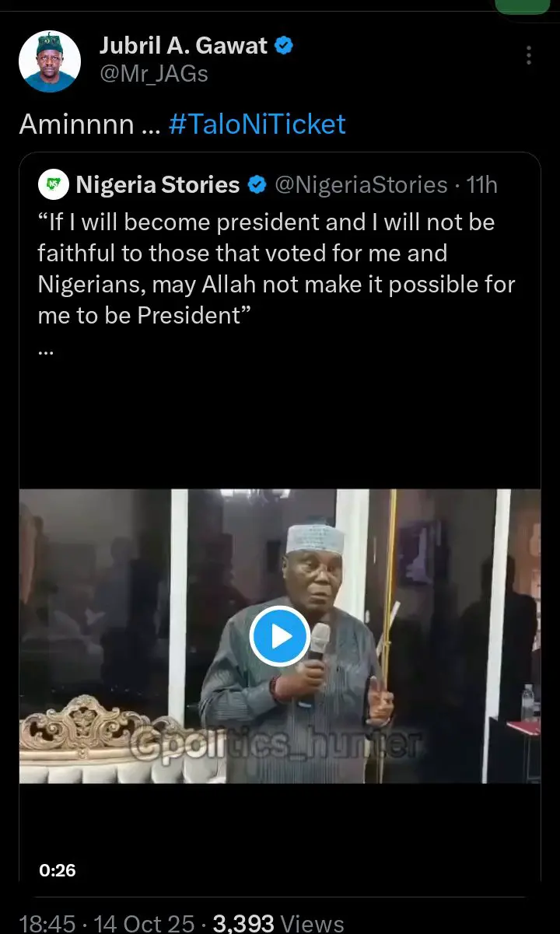Tap the 18:45 · 14 Oct 25 timestamp
The width and height of the screenshot is (560, 934).
coord(107,923)
